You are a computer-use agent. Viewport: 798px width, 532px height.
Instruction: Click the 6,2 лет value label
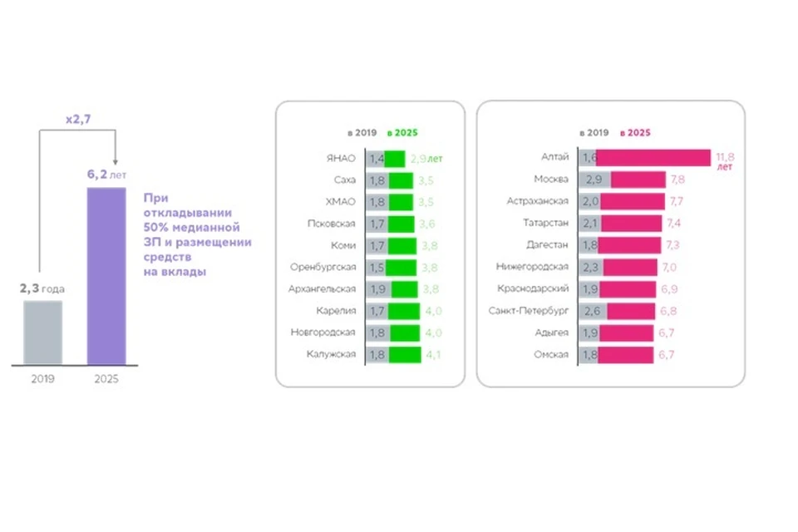click(107, 176)
